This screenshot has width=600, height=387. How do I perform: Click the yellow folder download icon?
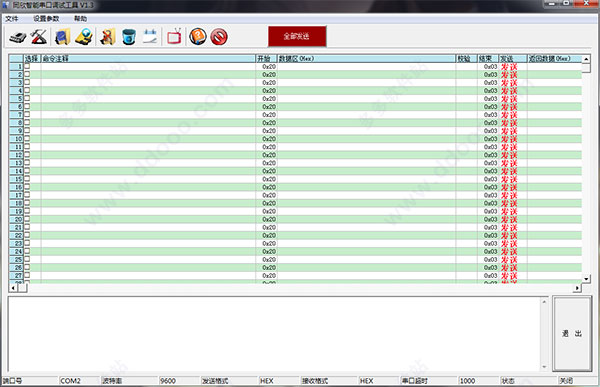(84, 37)
